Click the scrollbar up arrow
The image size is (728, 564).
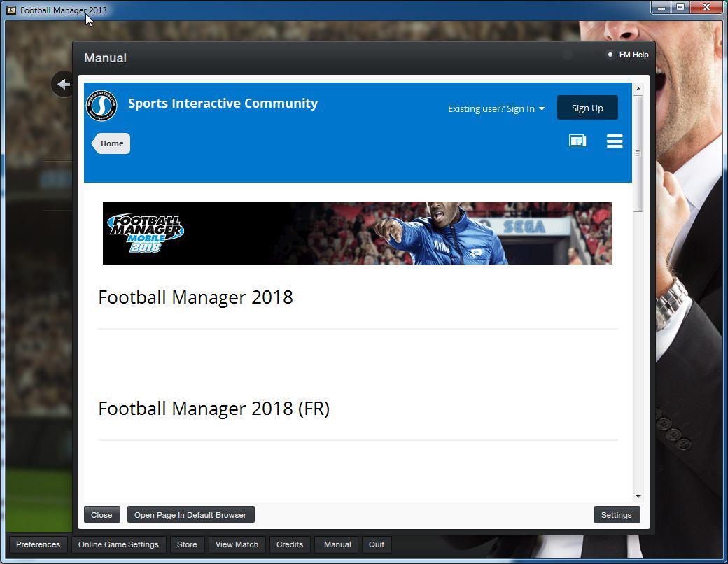638,89
